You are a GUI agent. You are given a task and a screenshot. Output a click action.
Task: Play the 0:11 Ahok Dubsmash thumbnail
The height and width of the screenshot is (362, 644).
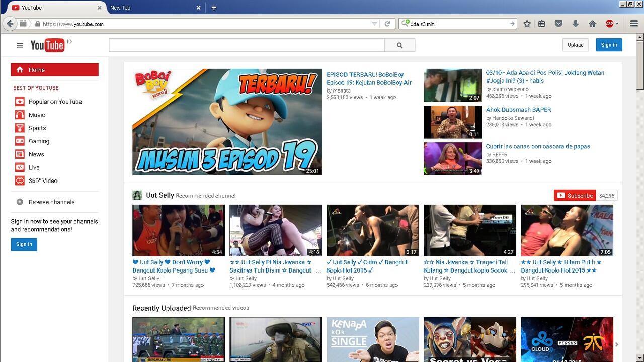click(x=453, y=122)
